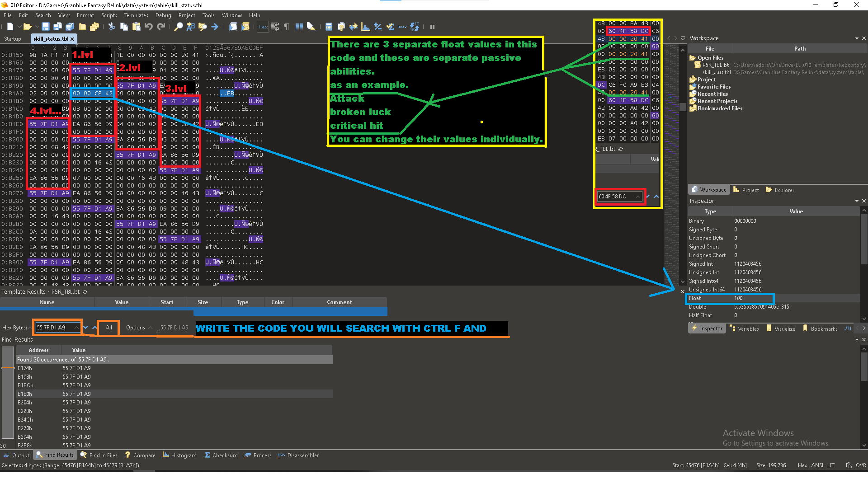Switch to the Variables tab
Image resolution: width=868 pixels, height=488 pixels.
coord(744,328)
